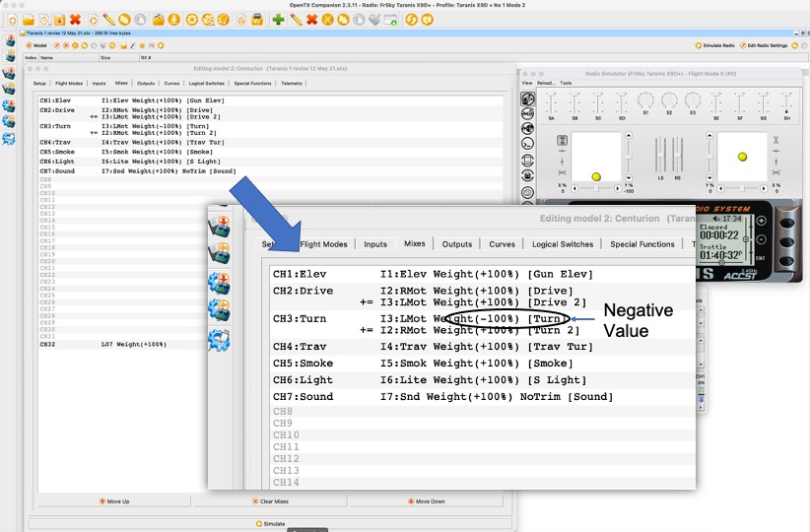
Task: Click the Move Down button
Action: click(426, 501)
